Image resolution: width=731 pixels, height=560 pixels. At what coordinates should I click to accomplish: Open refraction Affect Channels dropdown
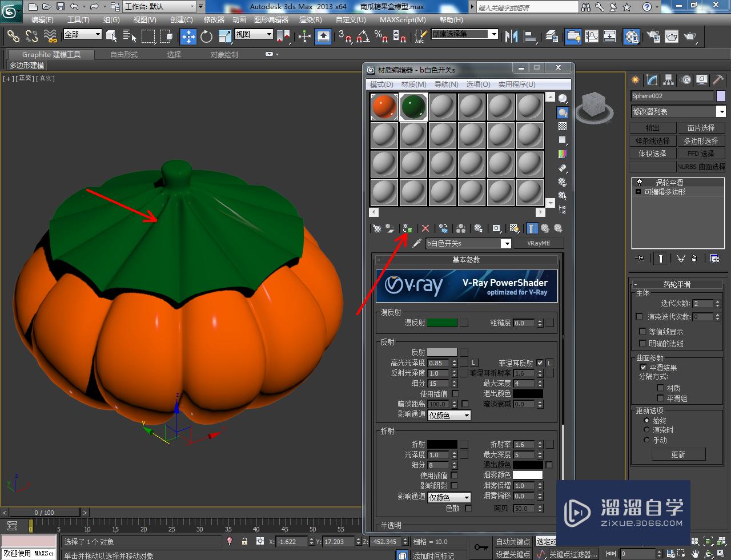[449, 497]
